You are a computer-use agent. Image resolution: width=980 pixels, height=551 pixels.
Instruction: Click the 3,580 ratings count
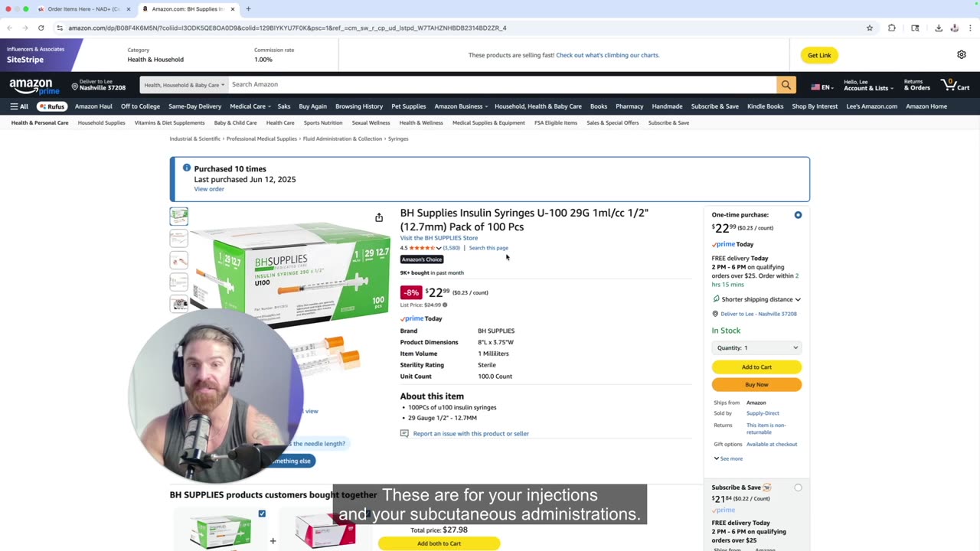pyautogui.click(x=452, y=248)
